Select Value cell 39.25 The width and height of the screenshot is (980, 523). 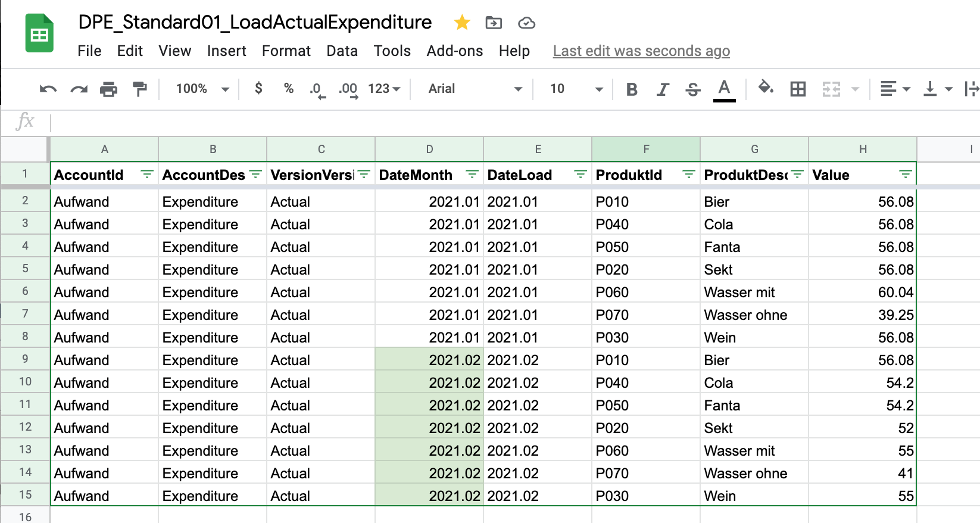click(x=862, y=315)
